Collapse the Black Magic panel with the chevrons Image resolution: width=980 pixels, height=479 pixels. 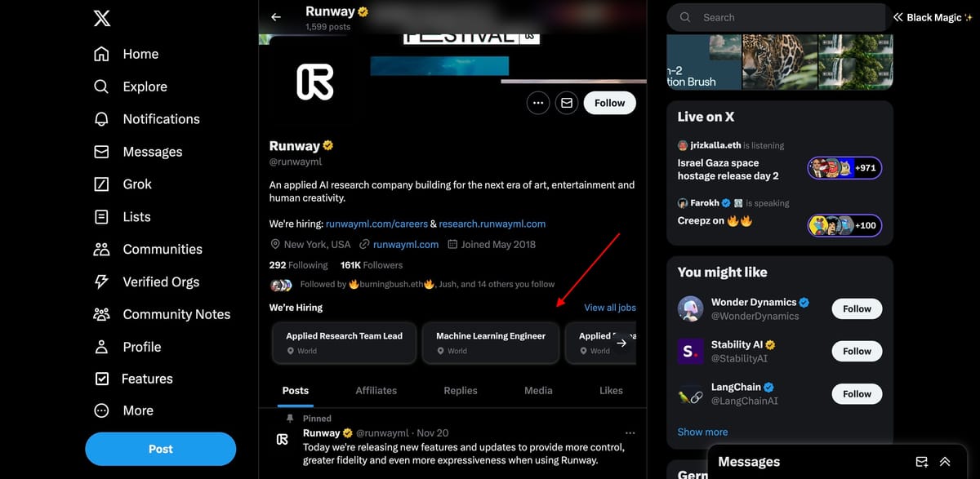[x=899, y=16]
